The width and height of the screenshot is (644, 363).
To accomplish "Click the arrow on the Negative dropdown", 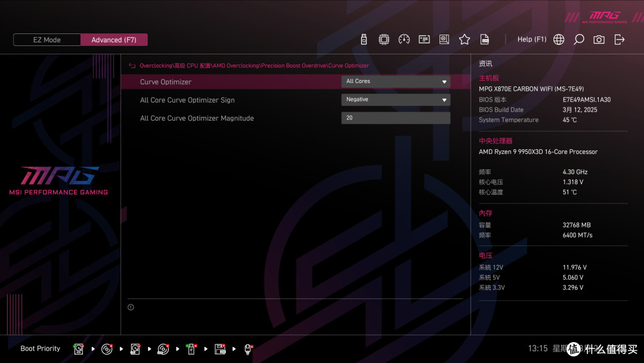I will [444, 100].
